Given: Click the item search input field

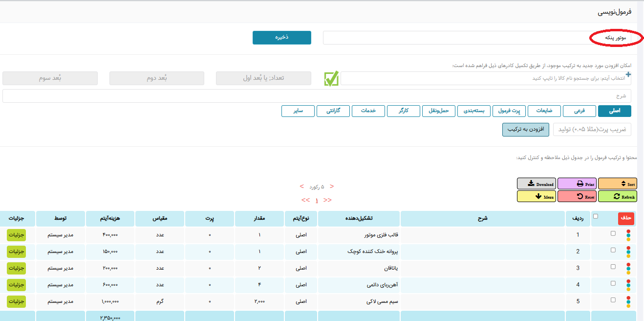Looking at the screenshot, I should 486,78.
